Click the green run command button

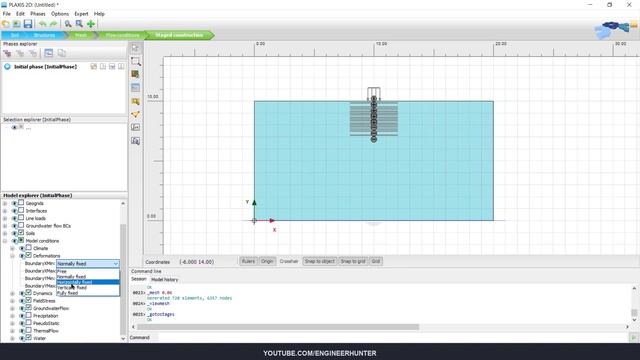634,338
